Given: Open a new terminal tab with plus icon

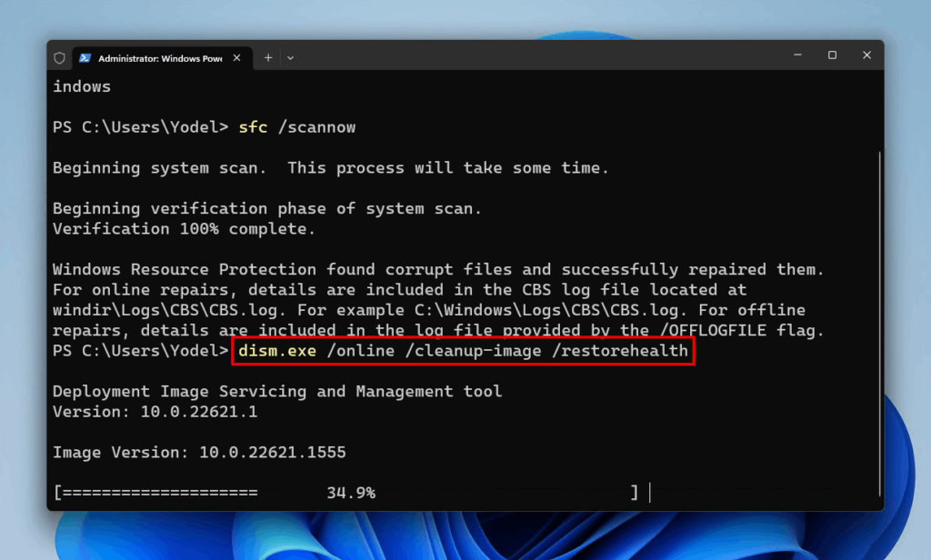Looking at the screenshot, I should [x=268, y=57].
